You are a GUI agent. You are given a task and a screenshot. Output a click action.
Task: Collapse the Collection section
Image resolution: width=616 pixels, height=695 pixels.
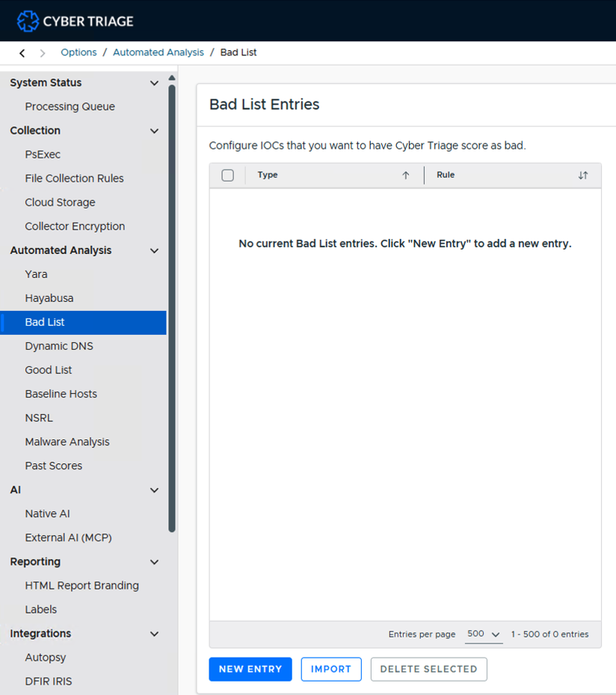point(154,131)
